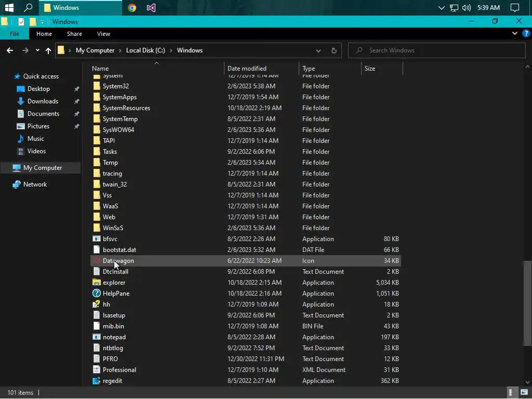Select Network in the navigation pane
532x399 pixels.
click(x=35, y=184)
